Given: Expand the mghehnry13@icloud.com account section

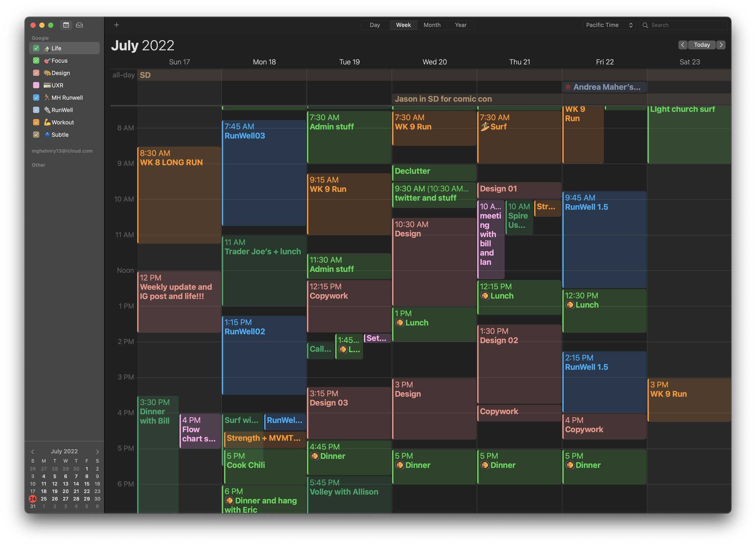Looking at the screenshot, I should coord(62,151).
